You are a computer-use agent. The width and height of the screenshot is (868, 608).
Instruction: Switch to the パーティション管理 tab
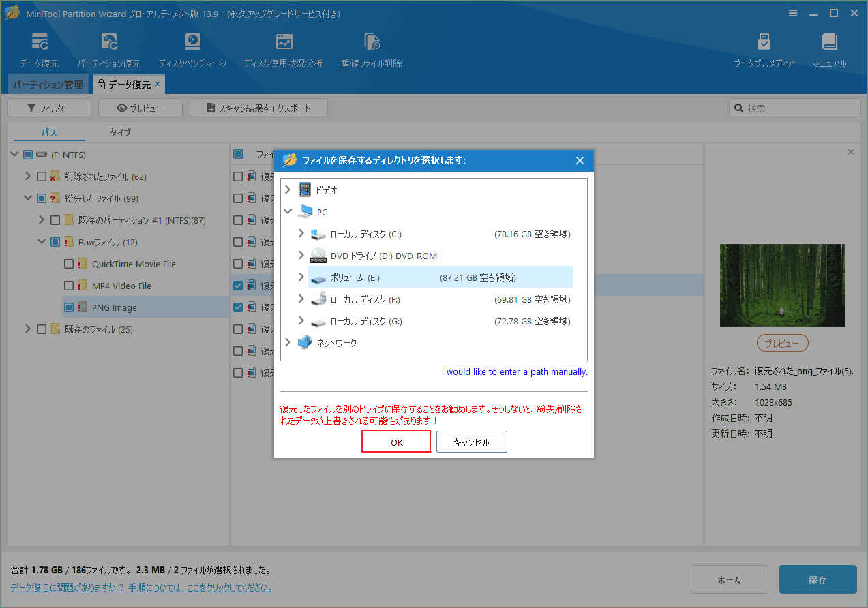(x=48, y=85)
